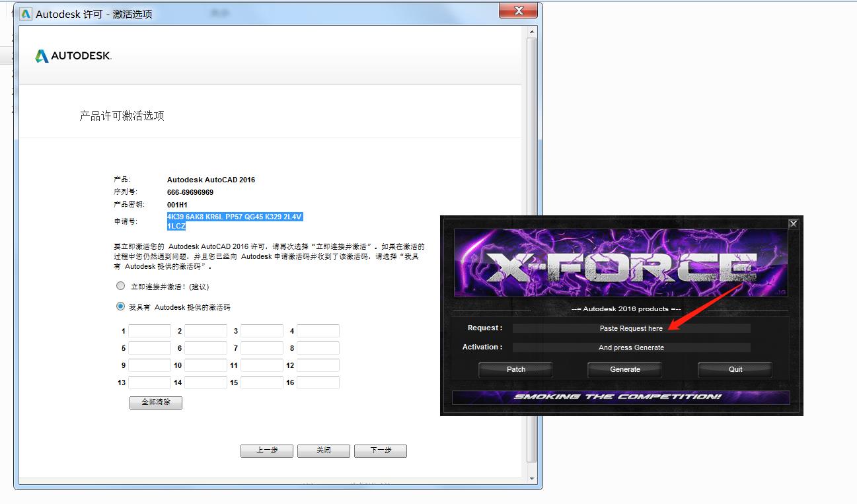Select the '立即连接并激活' radio option
The height and width of the screenshot is (504, 857).
click(120, 286)
